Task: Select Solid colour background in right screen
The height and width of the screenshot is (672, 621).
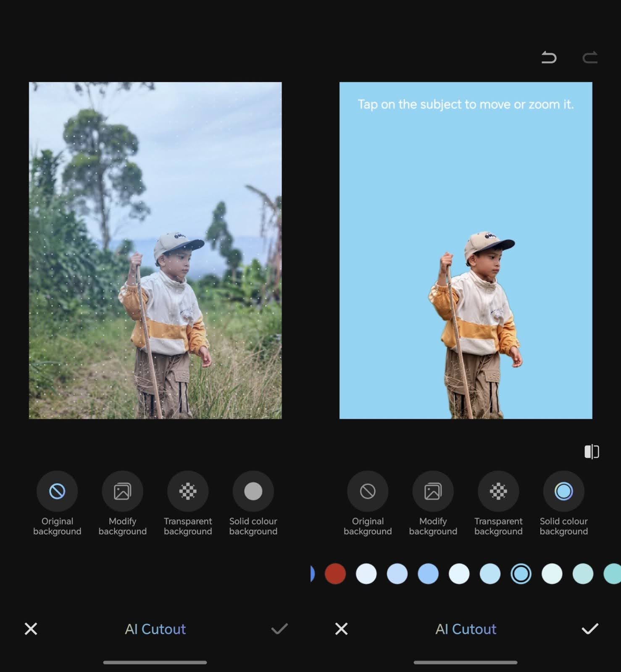Action: [564, 503]
